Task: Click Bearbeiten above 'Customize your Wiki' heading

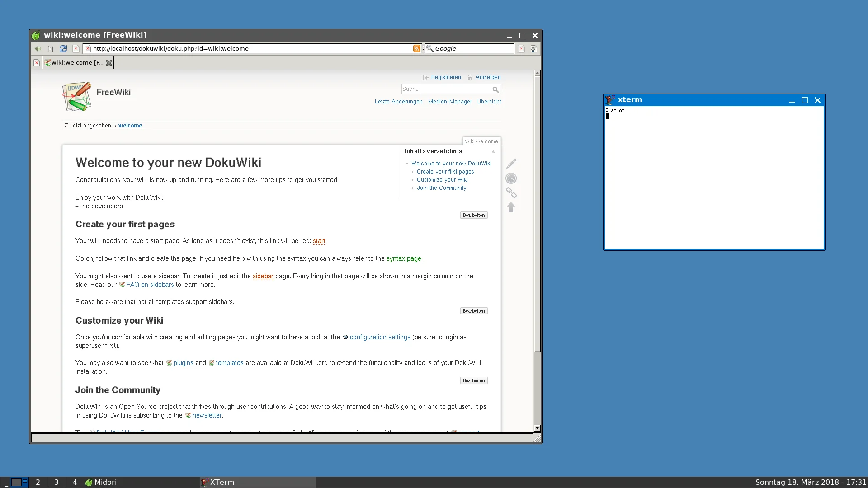Action: (x=474, y=311)
